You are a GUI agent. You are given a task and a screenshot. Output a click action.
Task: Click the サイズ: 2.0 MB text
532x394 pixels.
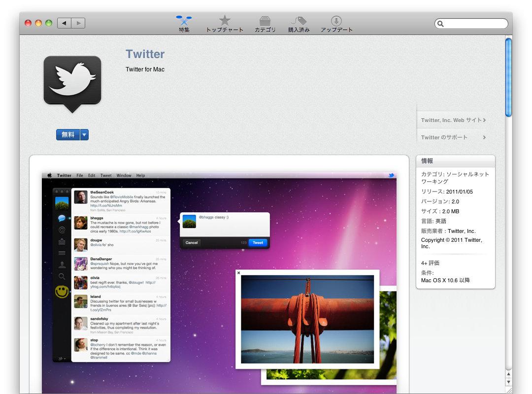440,211
